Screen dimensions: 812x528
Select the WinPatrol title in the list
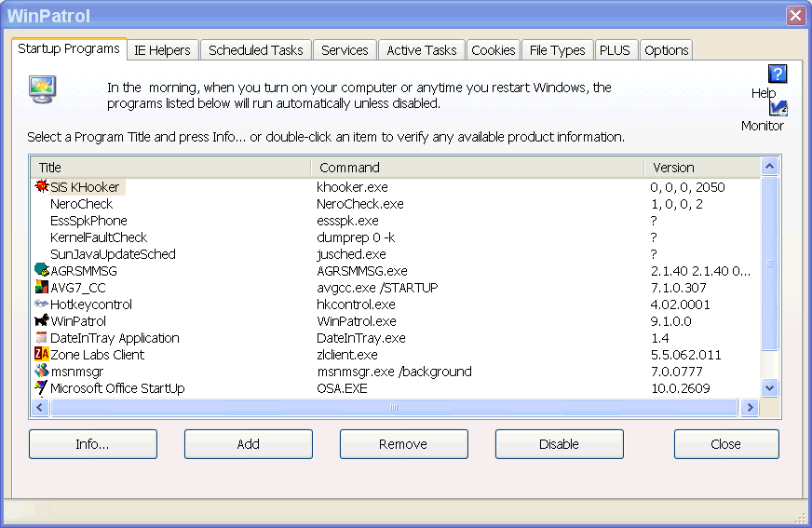(77, 321)
